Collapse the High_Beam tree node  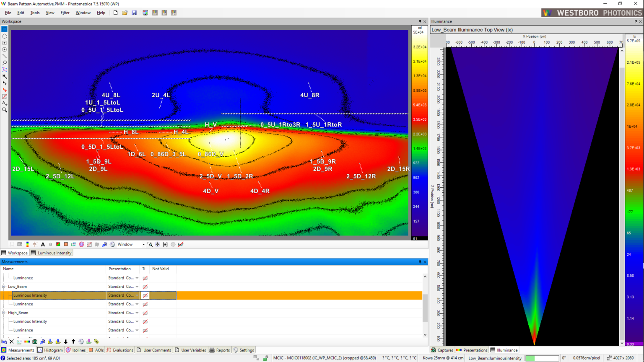coord(4,313)
